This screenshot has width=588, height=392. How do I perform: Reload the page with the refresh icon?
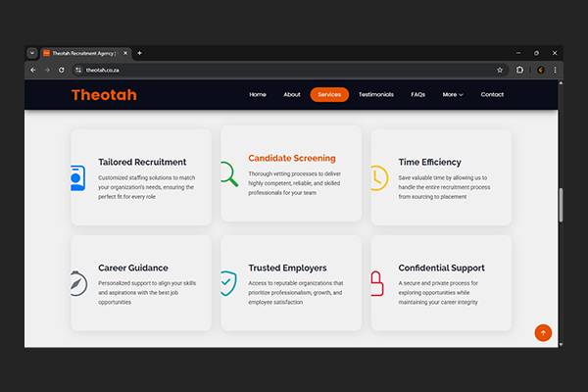tap(61, 70)
